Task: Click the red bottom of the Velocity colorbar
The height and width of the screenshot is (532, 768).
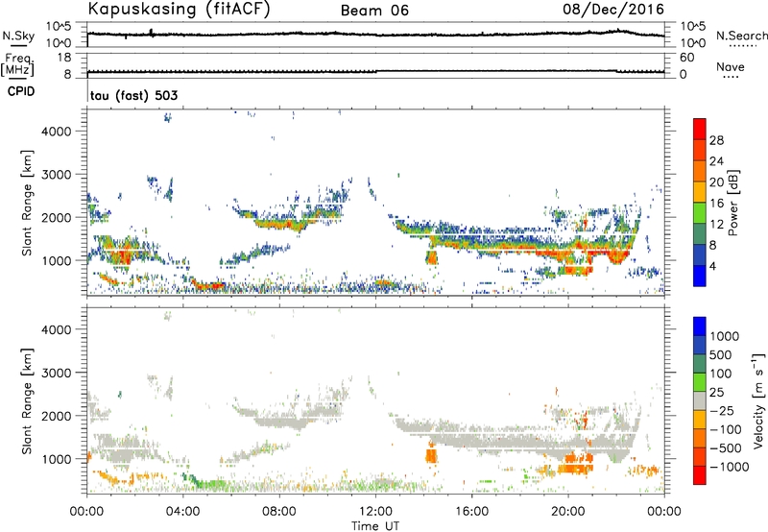Action: click(x=700, y=475)
